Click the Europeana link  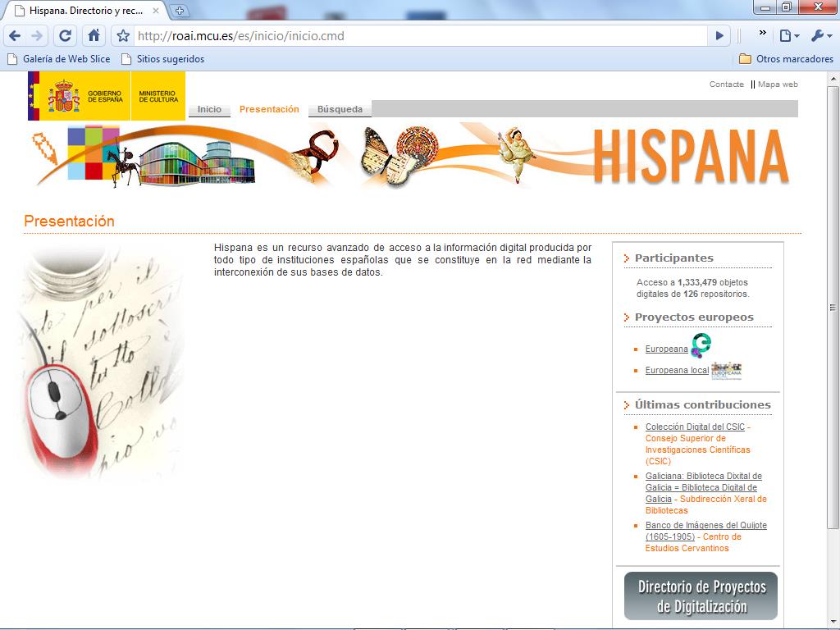666,349
